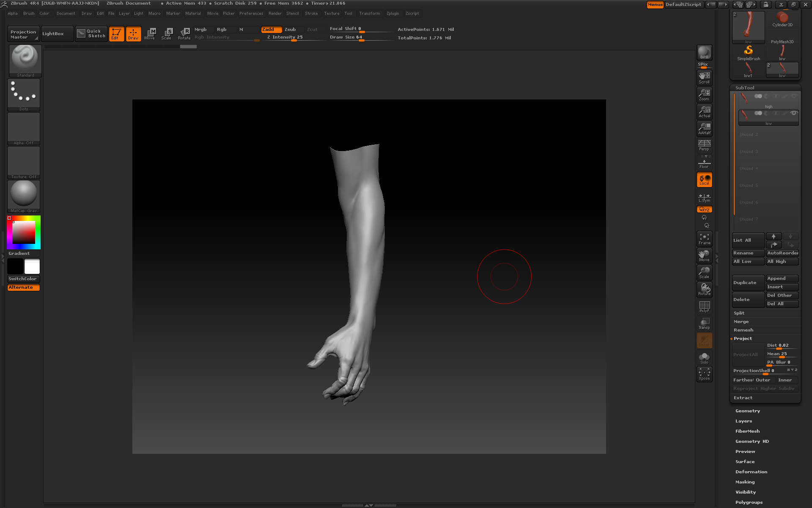Viewport: 812px width, 508px height.
Task: Select the Zoom canvas tool
Action: click(704, 94)
